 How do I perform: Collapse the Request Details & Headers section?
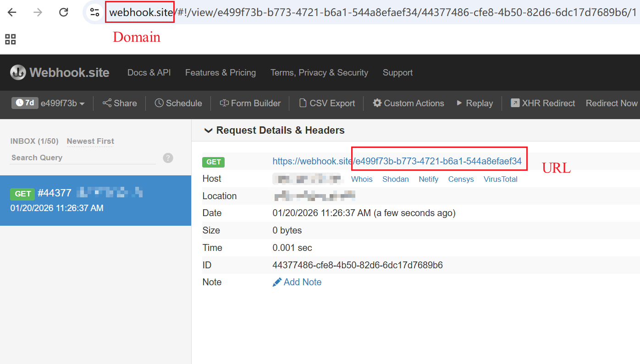tap(209, 130)
